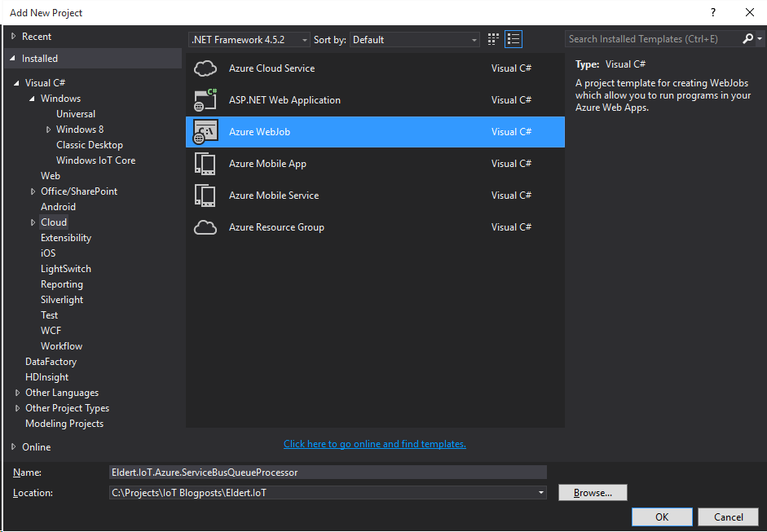This screenshot has width=767, height=532.
Task: Click the search magnifier icon
Action: (x=748, y=39)
